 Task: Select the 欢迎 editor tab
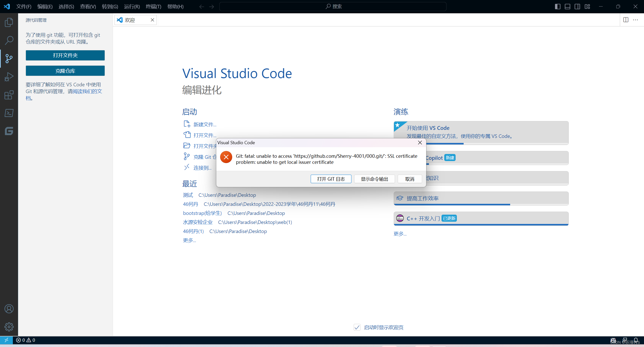point(136,20)
